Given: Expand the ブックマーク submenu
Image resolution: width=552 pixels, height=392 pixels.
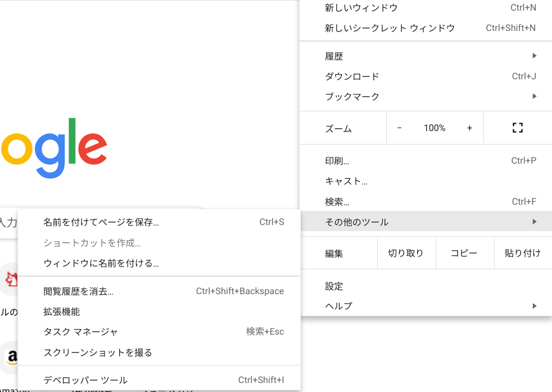Looking at the screenshot, I should [426, 96].
